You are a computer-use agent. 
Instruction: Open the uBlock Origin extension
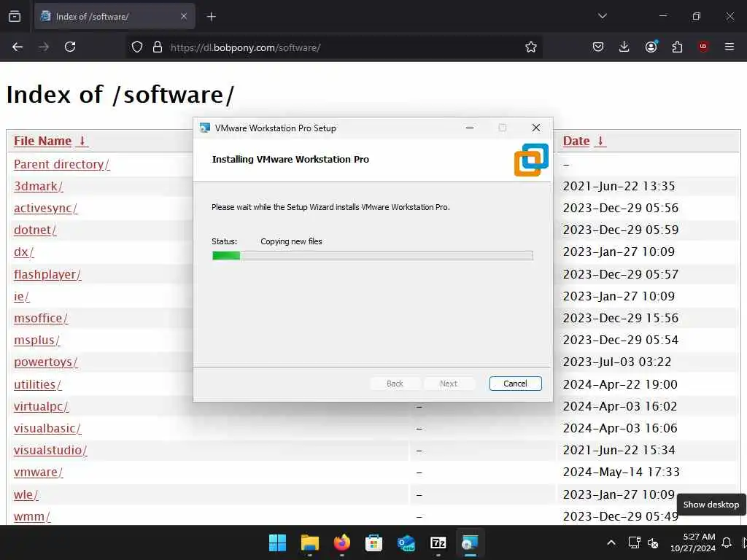point(703,47)
